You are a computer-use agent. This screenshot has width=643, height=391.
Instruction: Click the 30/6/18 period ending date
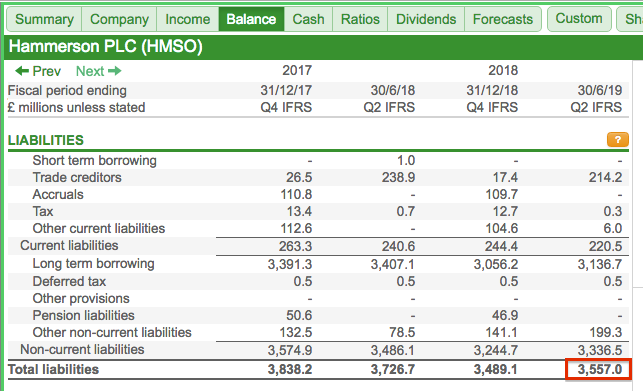(393, 90)
